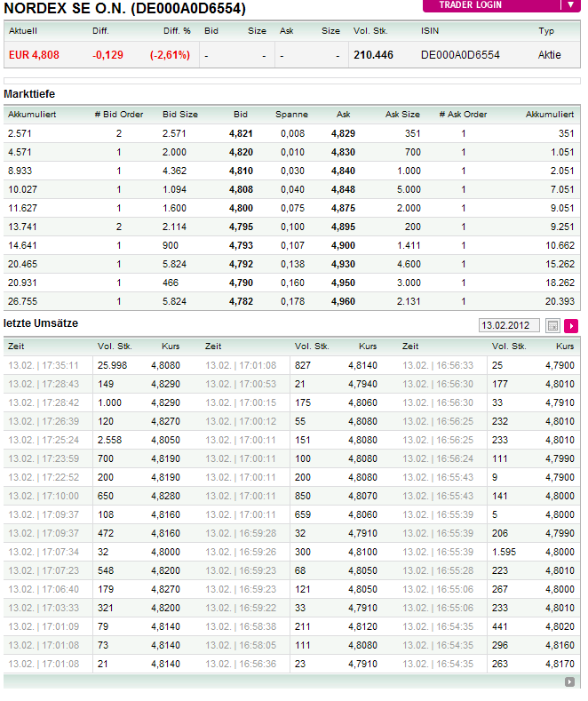Click the volume value 210.446
The image size is (588, 701).
373,55
